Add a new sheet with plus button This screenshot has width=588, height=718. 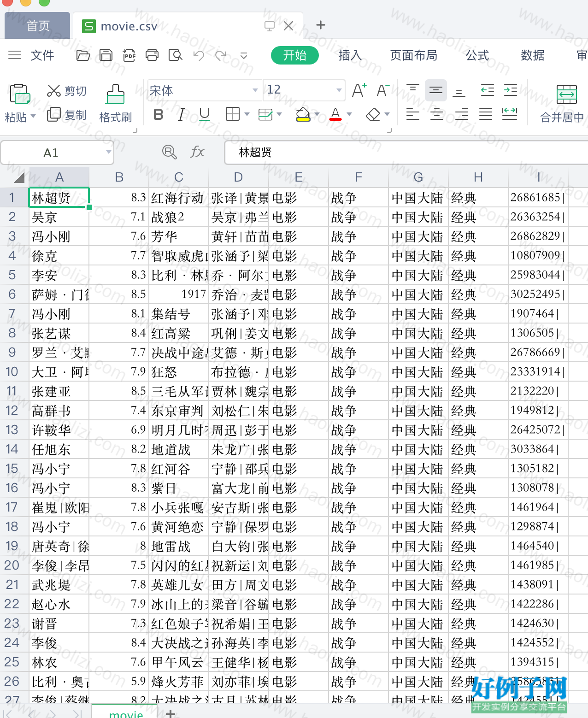(170, 713)
